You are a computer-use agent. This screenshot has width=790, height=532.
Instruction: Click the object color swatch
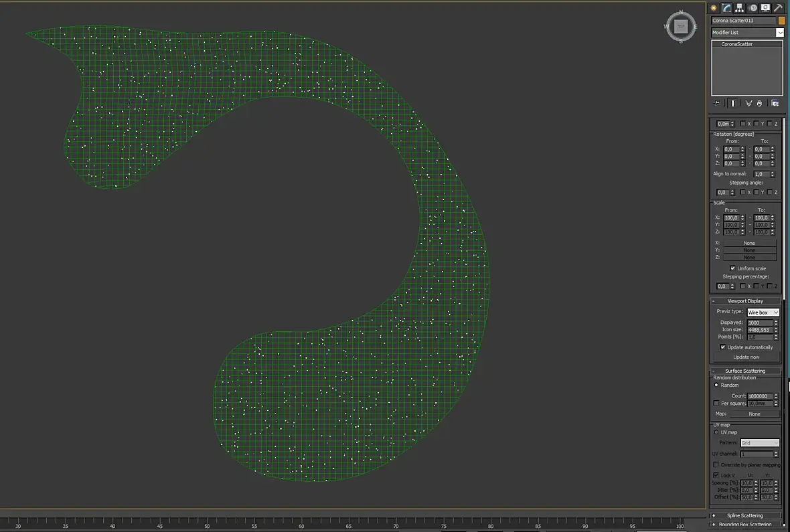coord(782,21)
